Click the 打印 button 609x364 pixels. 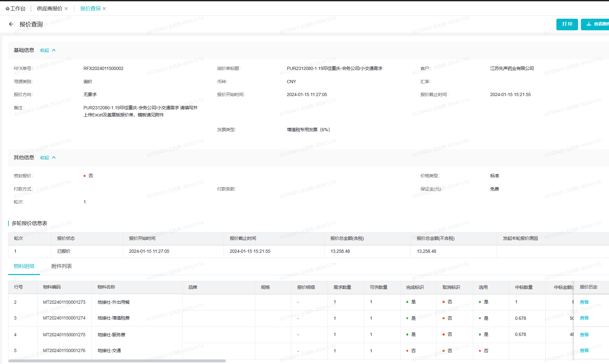pyautogui.click(x=567, y=24)
